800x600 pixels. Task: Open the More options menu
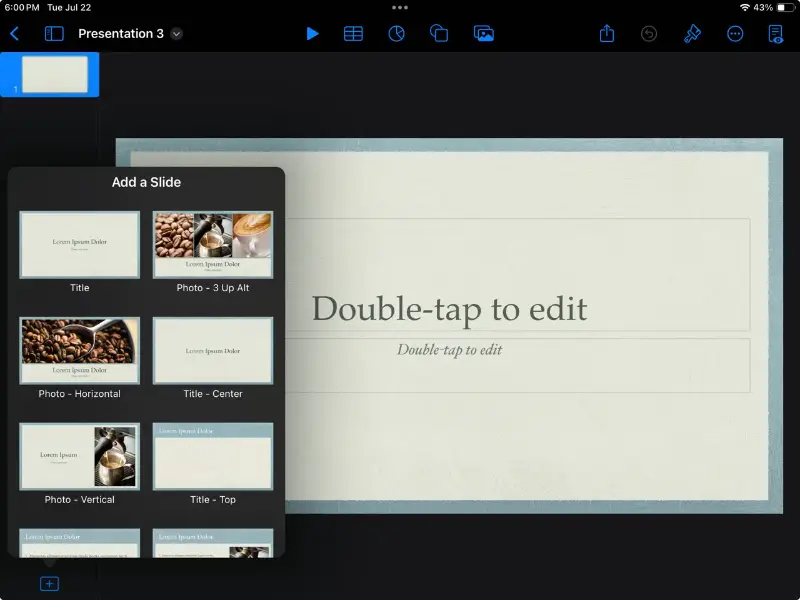735,34
